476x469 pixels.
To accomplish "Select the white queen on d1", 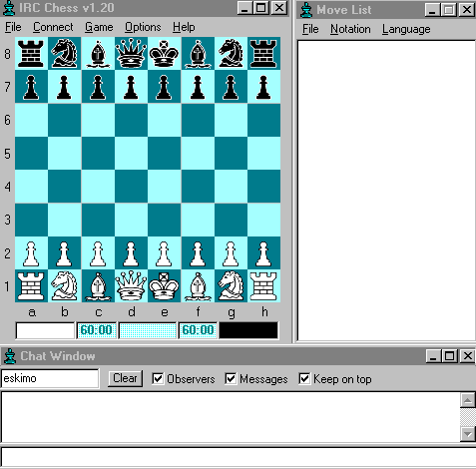I will (x=131, y=286).
